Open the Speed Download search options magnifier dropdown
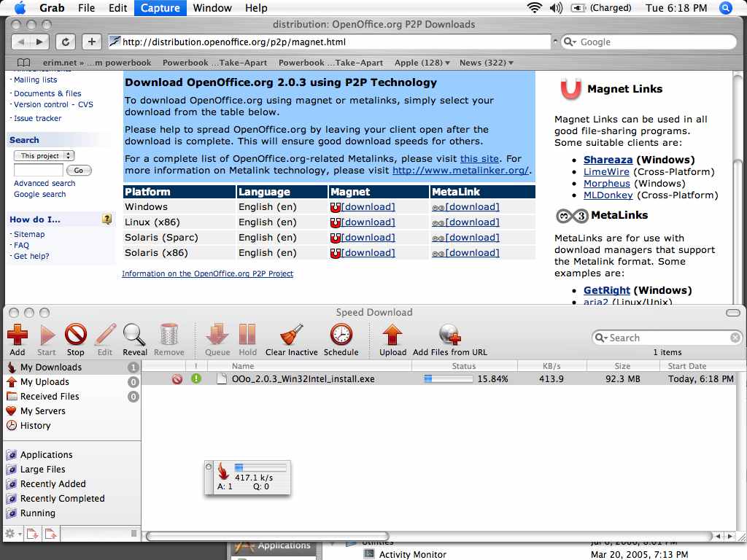 (601, 338)
